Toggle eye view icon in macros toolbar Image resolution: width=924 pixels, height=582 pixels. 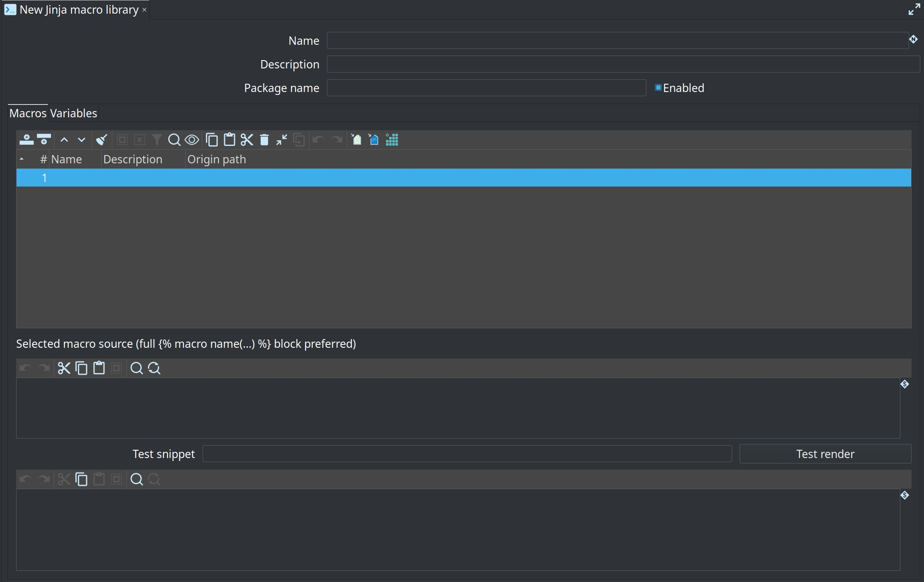point(192,140)
